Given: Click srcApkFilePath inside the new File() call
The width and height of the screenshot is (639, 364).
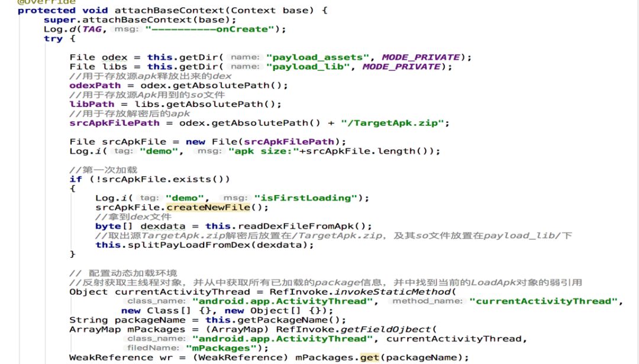Looking at the screenshot, I should coord(289,142).
